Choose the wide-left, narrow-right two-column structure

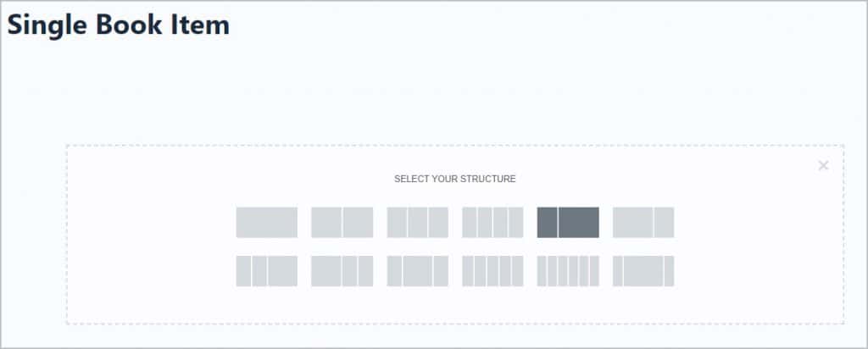coord(643,222)
